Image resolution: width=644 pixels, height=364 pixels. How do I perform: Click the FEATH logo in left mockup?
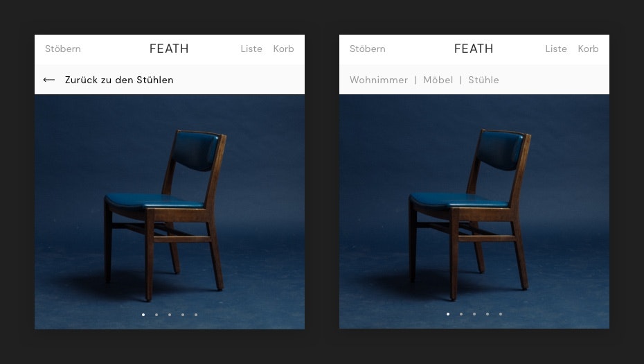point(169,49)
